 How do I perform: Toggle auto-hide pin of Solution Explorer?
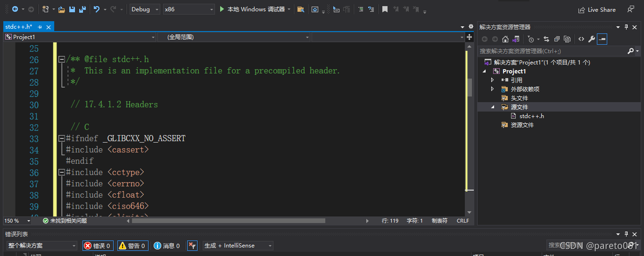coord(627,27)
